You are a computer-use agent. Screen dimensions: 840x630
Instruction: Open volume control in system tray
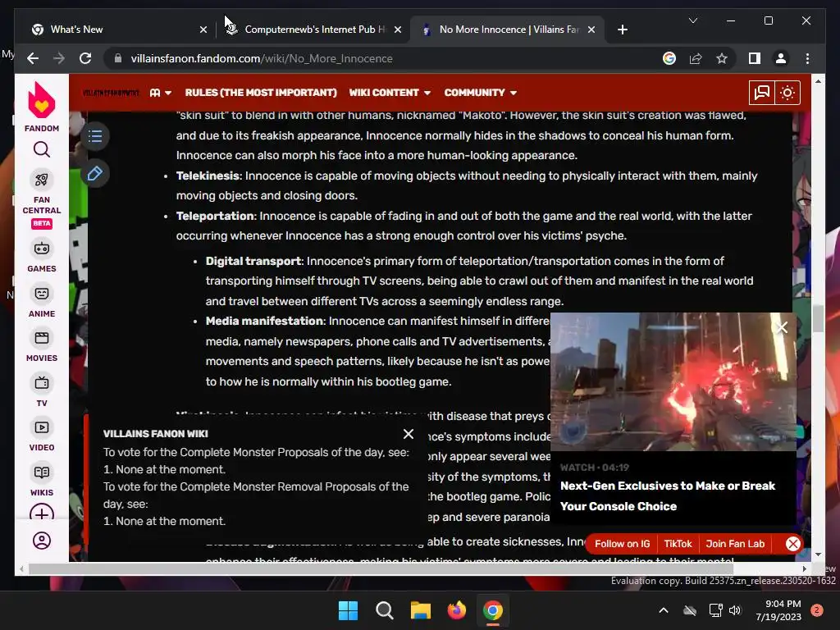click(735, 610)
